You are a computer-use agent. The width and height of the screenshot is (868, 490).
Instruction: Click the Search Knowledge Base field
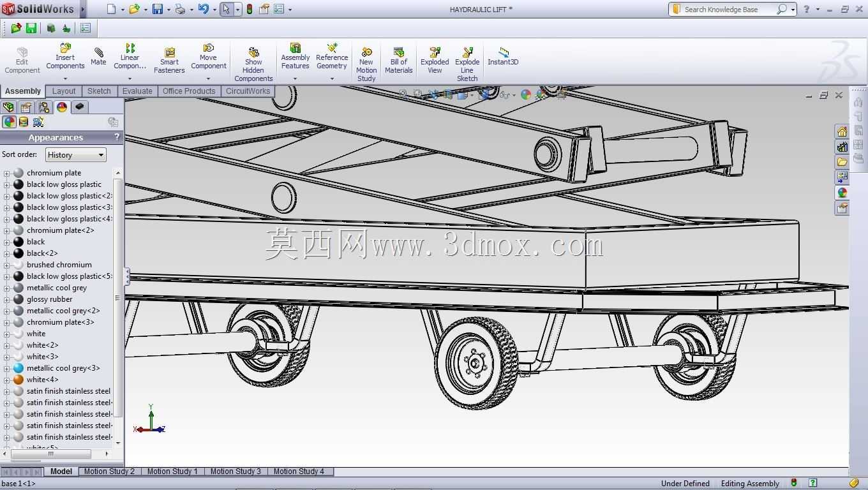tap(728, 10)
